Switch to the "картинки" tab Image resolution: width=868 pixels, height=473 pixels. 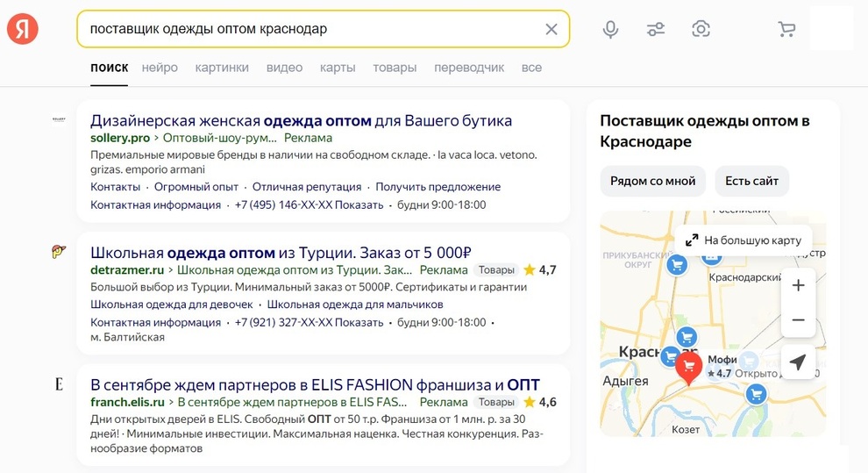(222, 68)
